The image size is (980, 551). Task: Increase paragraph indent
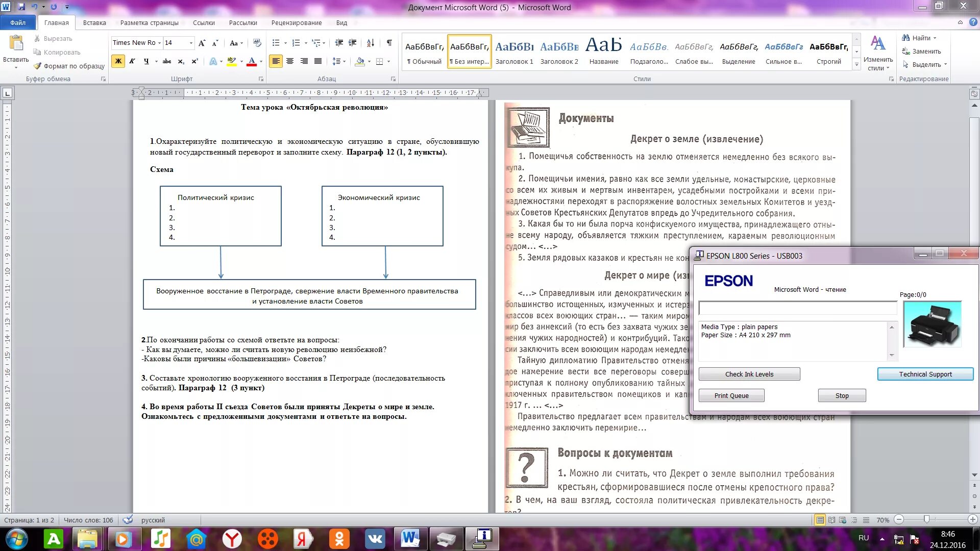pos(352,43)
